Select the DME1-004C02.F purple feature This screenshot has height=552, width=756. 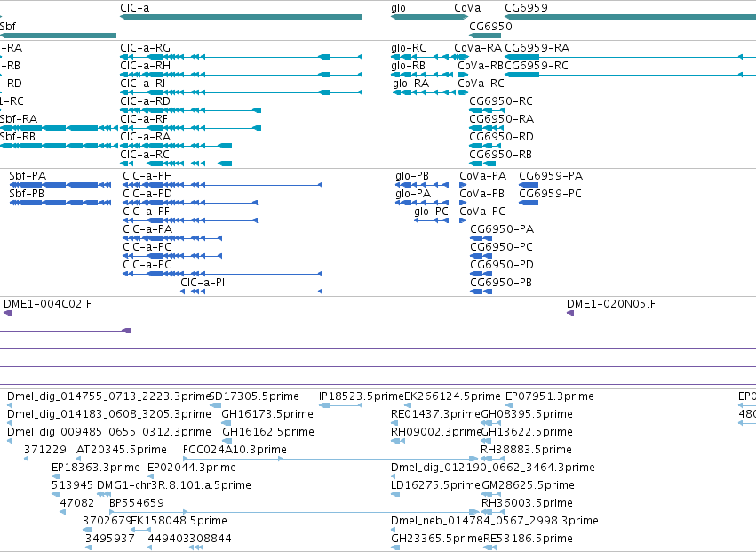point(7,313)
